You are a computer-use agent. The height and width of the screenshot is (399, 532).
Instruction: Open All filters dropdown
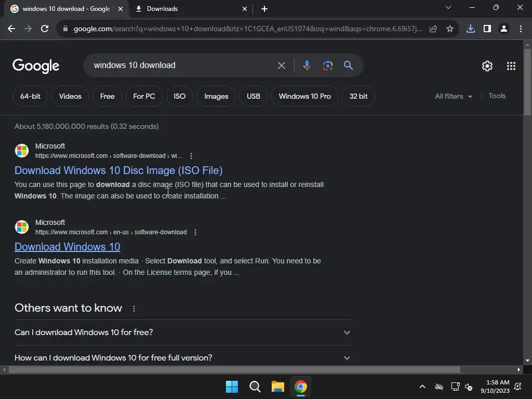454,96
